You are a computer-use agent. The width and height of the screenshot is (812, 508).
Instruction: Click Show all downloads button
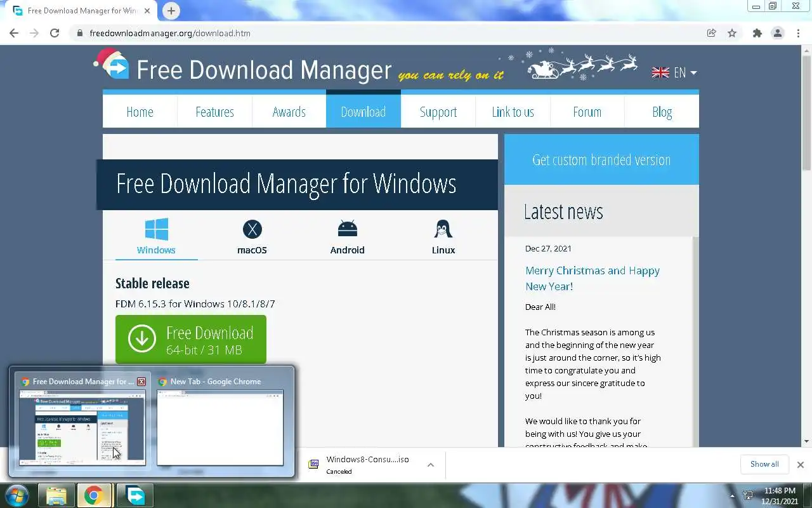764,464
